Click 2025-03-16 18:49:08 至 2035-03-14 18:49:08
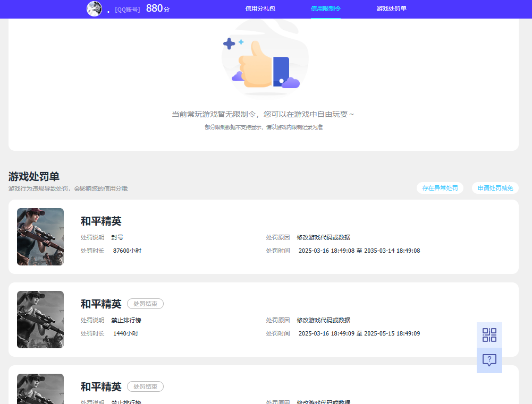Viewport: 532px width, 404px height. click(359, 251)
